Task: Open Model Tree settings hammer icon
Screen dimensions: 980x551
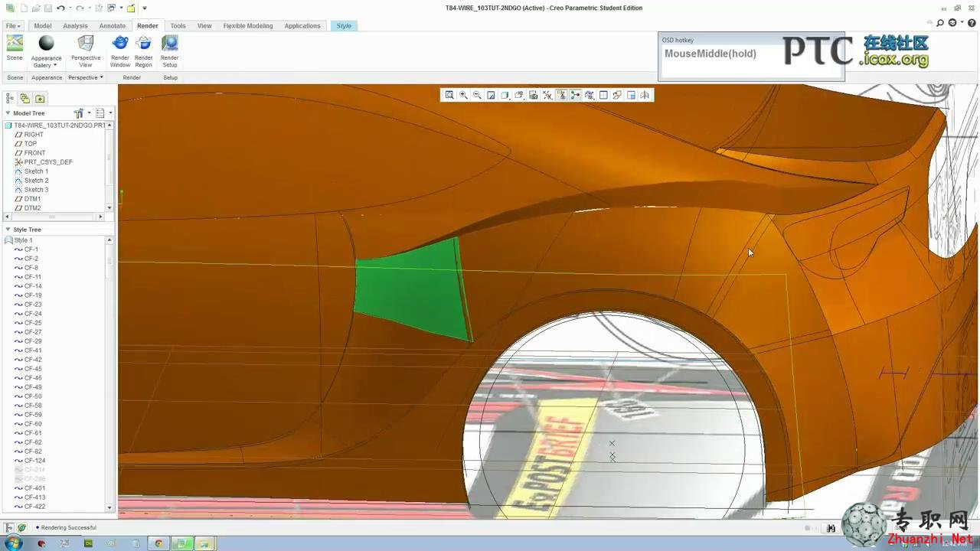Action: coord(78,113)
